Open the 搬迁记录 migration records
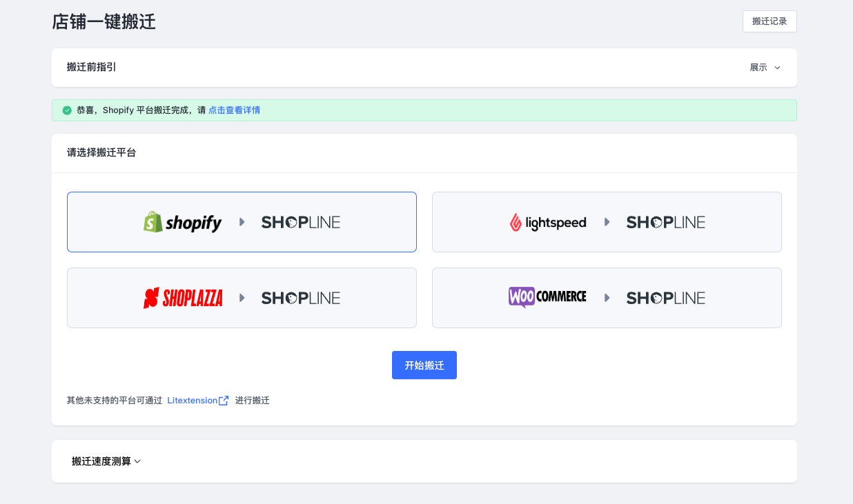The height and width of the screenshot is (504, 853). [769, 21]
